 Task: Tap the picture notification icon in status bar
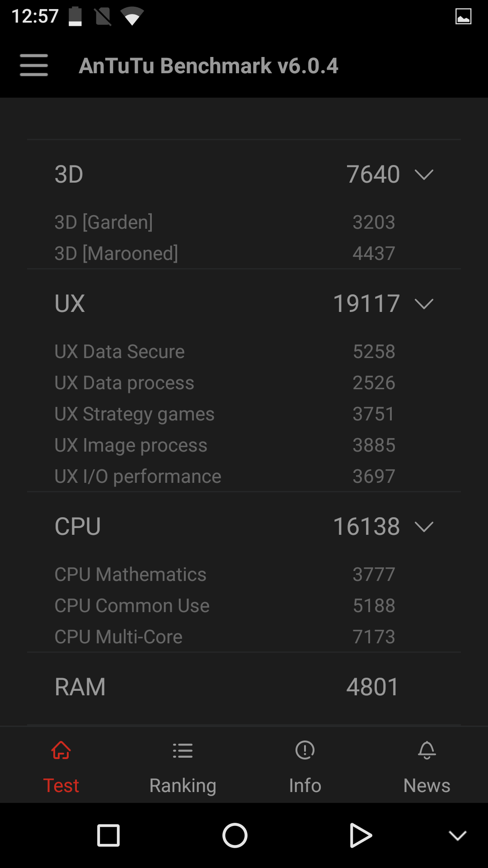(463, 16)
